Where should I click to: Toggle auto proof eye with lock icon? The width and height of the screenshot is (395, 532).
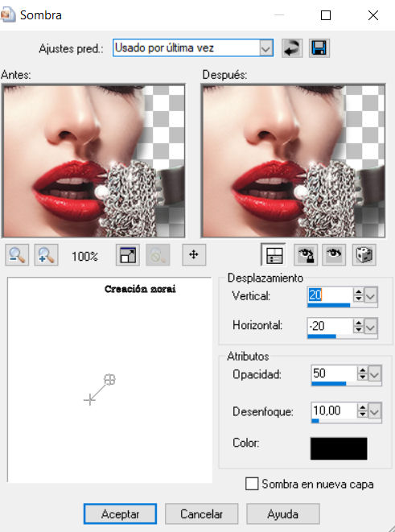(x=306, y=255)
